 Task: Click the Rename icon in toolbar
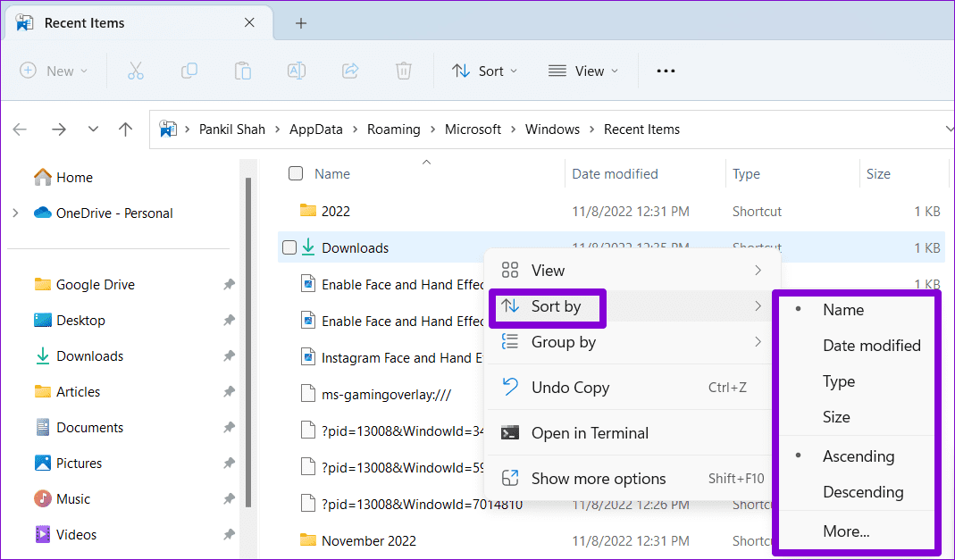(x=297, y=71)
